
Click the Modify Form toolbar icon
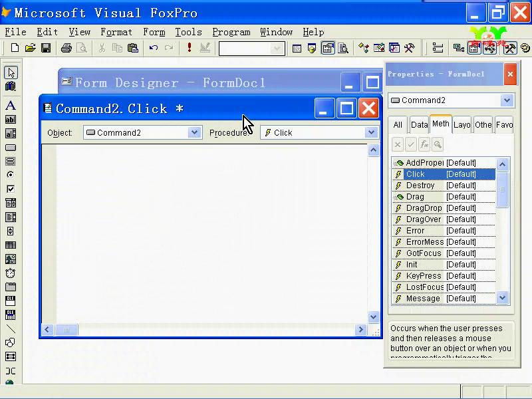pyautogui.click(x=205, y=48)
